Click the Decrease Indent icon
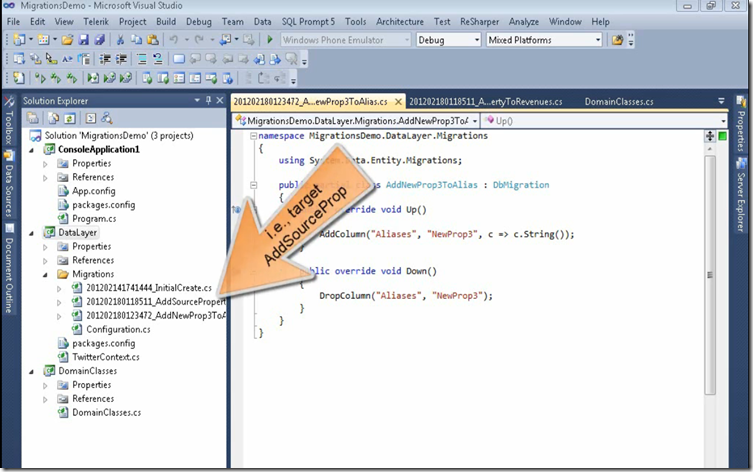 105,59
